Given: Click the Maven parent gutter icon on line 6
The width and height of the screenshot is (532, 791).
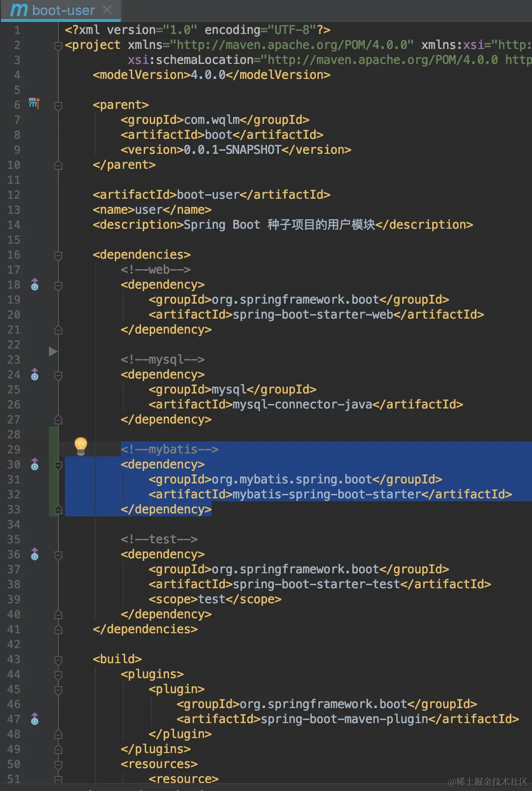Looking at the screenshot, I should coord(34,104).
